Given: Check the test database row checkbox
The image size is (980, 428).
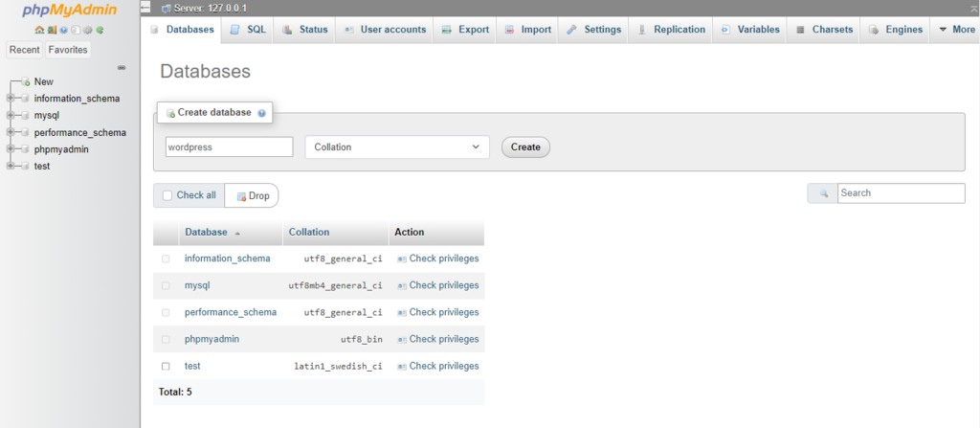Looking at the screenshot, I should click(166, 366).
